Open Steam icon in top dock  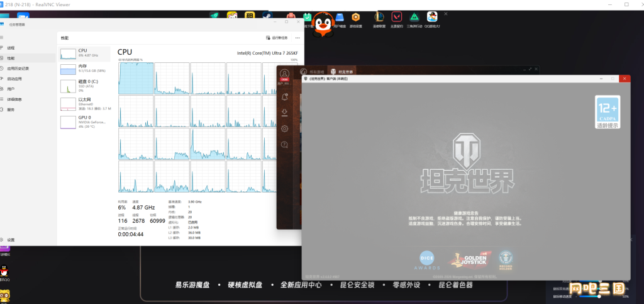click(267, 16)
